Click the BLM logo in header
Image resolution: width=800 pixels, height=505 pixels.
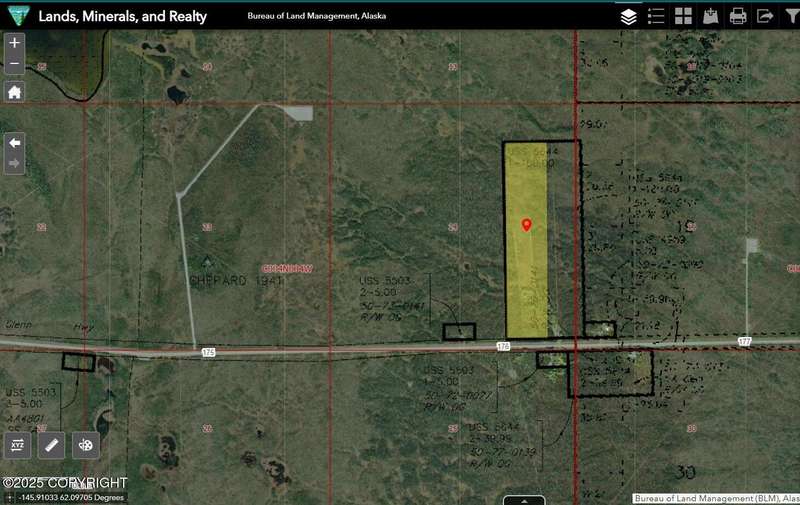point(17,16)
